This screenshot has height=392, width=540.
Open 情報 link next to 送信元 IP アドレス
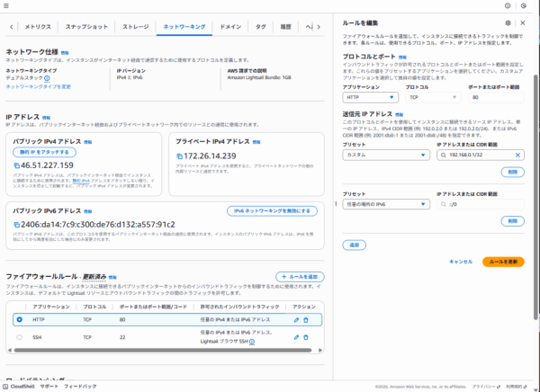(x=399, y=114)
